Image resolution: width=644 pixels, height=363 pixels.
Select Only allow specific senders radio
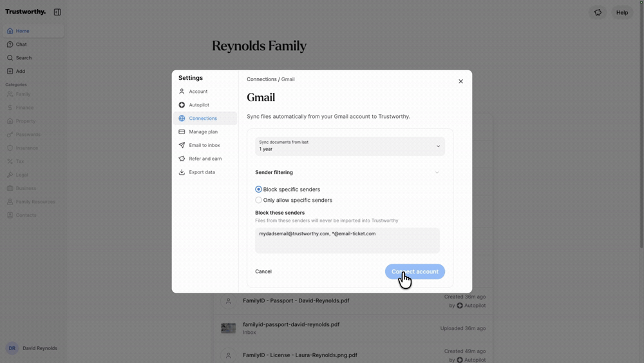click(x=258, y=201)
